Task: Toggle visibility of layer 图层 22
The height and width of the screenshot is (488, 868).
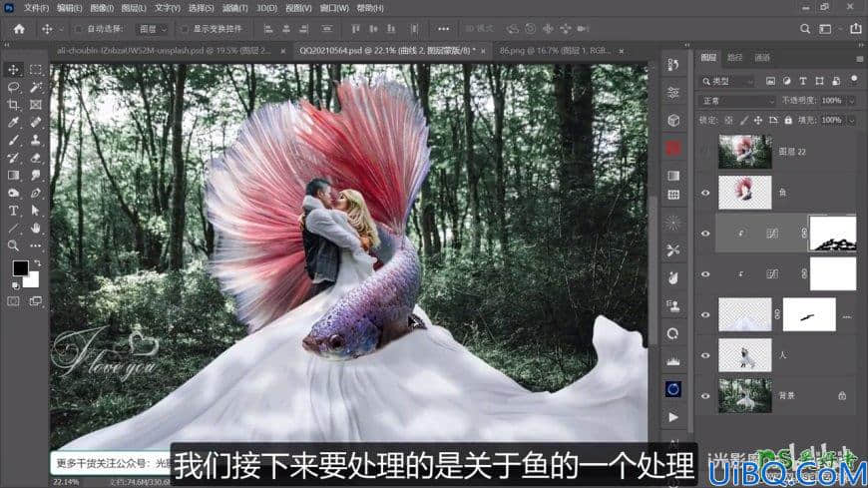Action: tap(705, 152)
